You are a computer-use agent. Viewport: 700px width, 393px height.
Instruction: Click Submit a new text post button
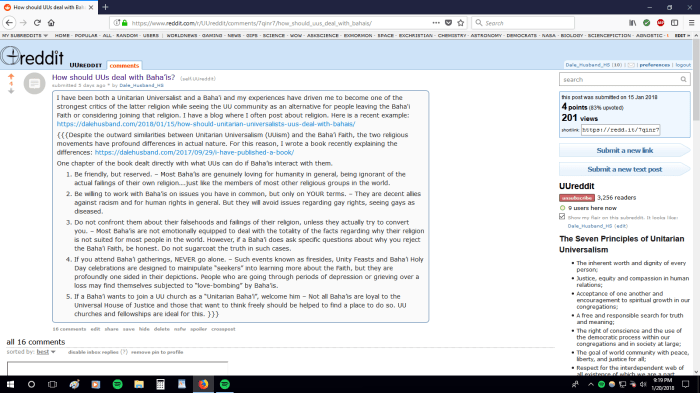625,169
